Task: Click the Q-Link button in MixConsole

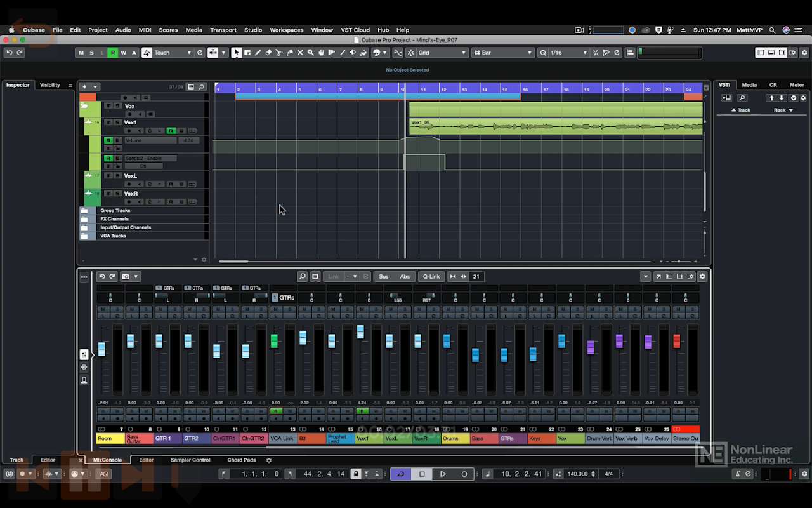Action: coord(431,277)
